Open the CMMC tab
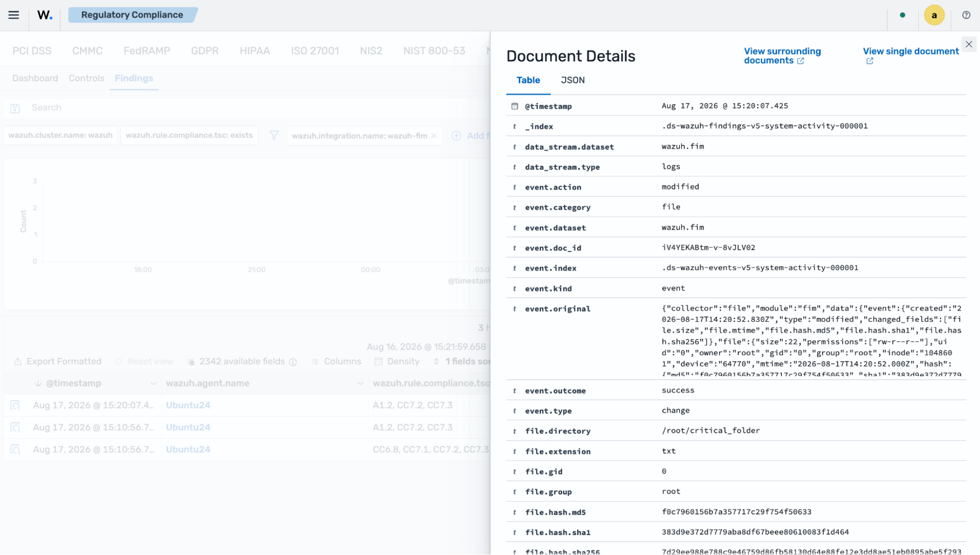This screenshot has height=555, width=980. [87, 51]
